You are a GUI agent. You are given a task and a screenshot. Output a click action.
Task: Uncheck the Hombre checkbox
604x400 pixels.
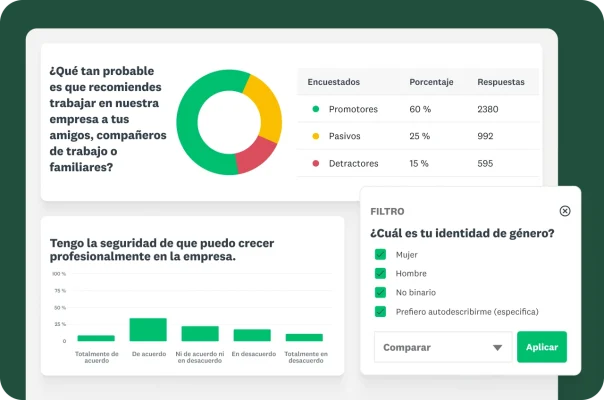[x=380, y=273]
